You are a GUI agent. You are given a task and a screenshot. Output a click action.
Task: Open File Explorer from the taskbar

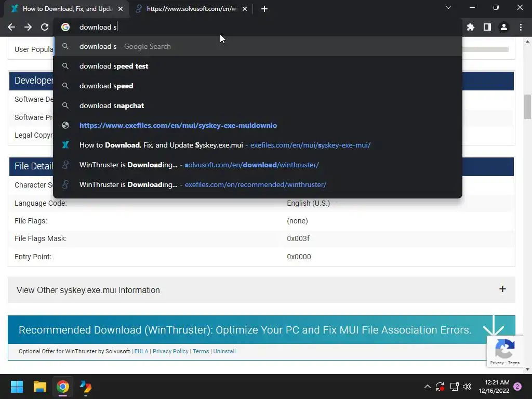tap(39, 387)
